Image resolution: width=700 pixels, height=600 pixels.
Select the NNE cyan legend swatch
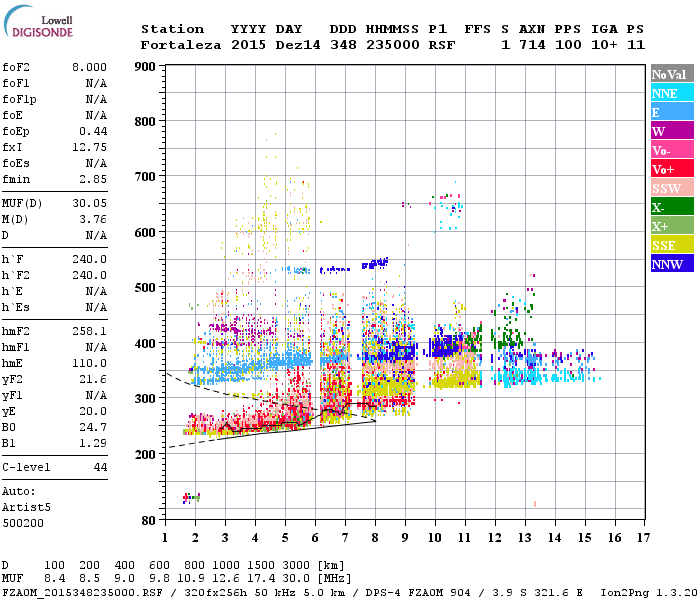point(672,93)
